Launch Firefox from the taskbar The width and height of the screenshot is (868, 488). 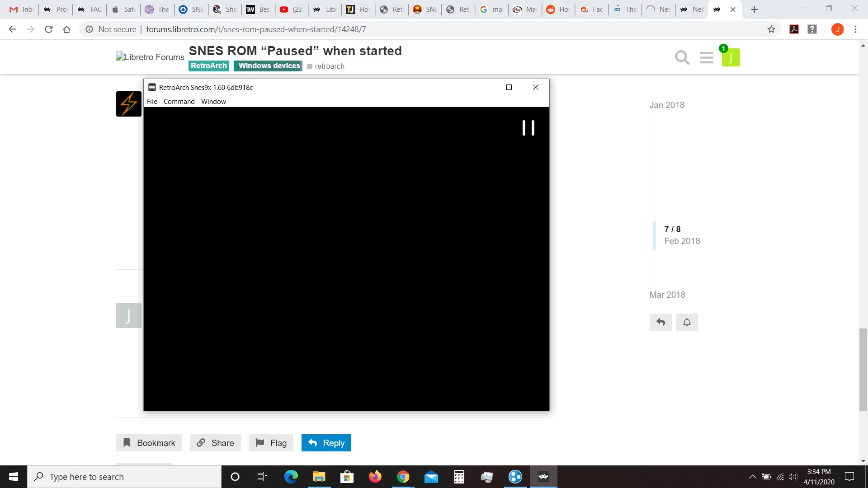click(x=375, y=477)
